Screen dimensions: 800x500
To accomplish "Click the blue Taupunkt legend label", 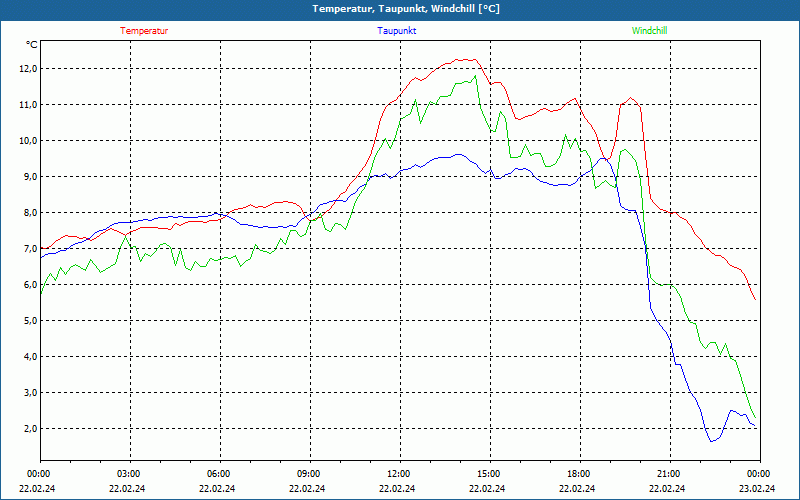I will point(396,31).
